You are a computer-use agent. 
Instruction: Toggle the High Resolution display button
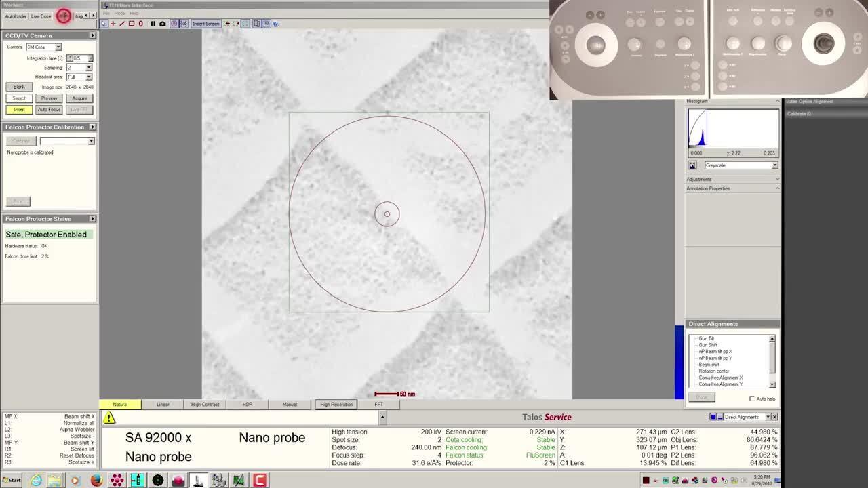click(336, 405)
